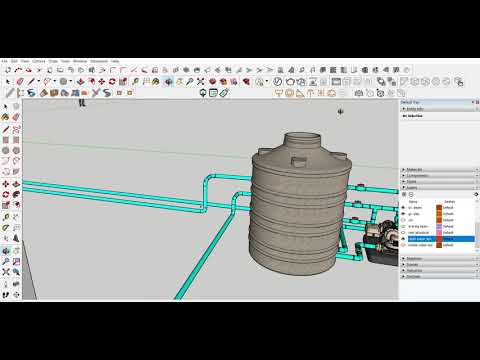This screenshot has width=480, height=360.
Task: Collapse the Layers panel
Action: tap(439, 188)
